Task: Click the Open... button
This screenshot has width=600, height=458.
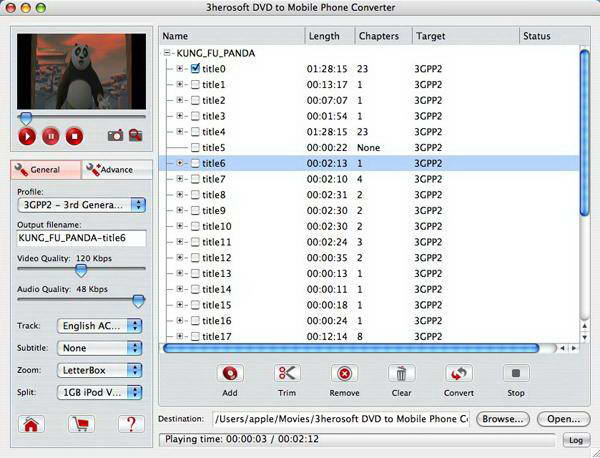Action: pyautogui.click(x=563, y=418)
